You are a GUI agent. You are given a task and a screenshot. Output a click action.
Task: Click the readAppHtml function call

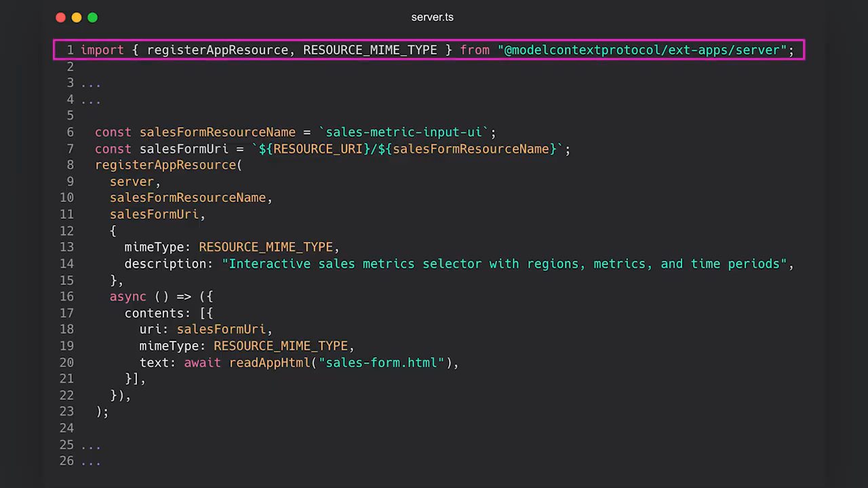pyautogui.click(x=270, y=363)
